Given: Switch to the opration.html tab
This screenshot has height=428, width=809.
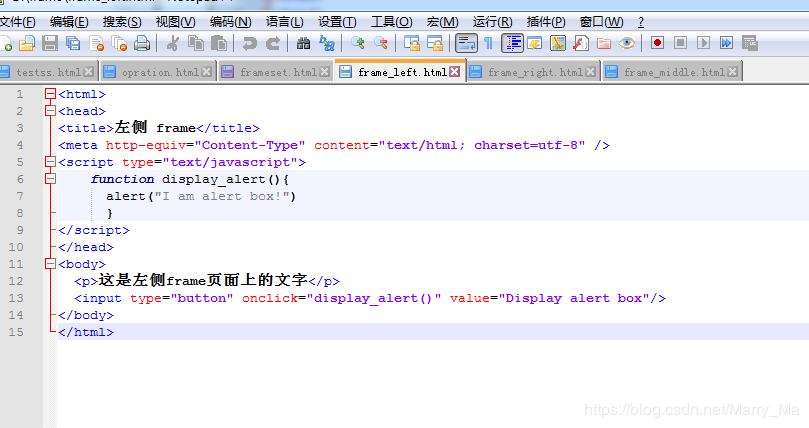Looking at the screenshot, I should (x=157, y=72).
